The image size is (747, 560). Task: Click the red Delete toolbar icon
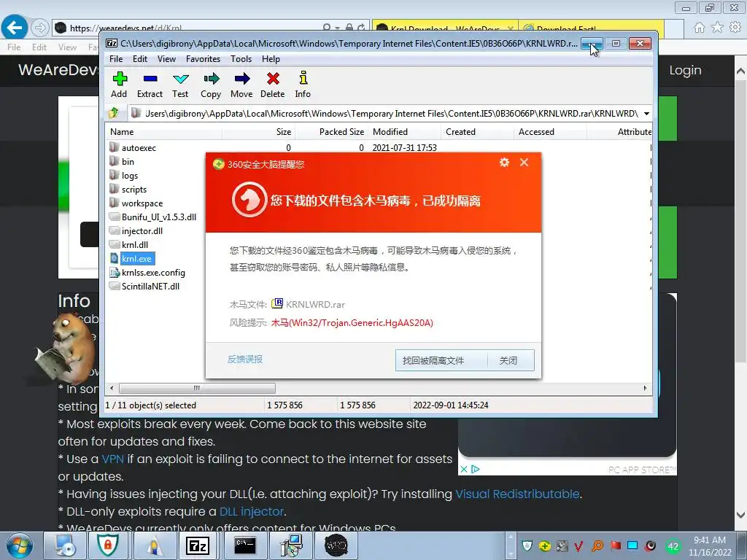[273, 85]
